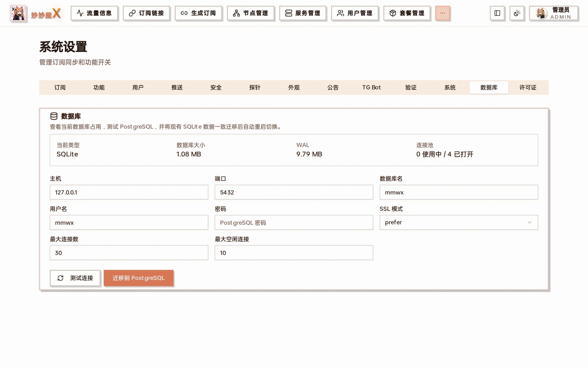
Task: Switch to the 验证 tab
Action: click(411, 87)
